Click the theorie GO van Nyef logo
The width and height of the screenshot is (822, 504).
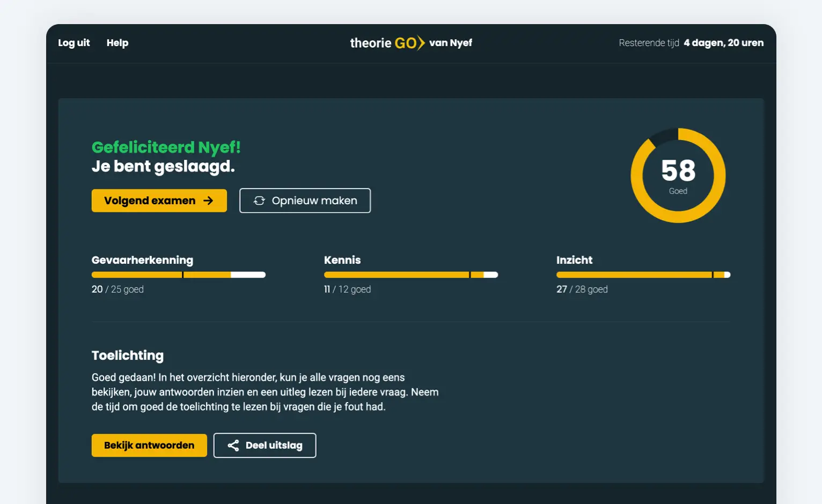(410, 43)
